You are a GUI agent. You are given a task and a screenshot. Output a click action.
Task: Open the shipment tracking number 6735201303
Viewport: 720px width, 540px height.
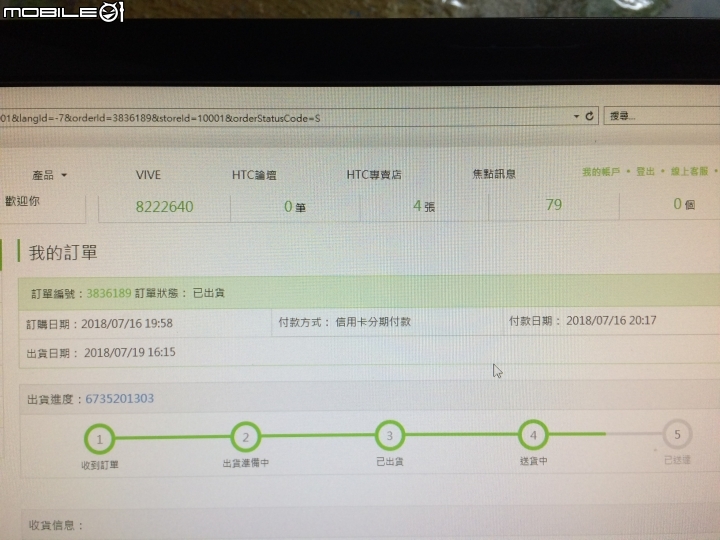[x=119, y=398]
